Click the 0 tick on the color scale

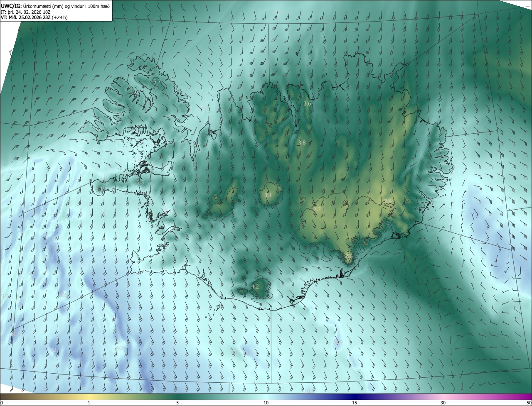[x=2, y=403]
